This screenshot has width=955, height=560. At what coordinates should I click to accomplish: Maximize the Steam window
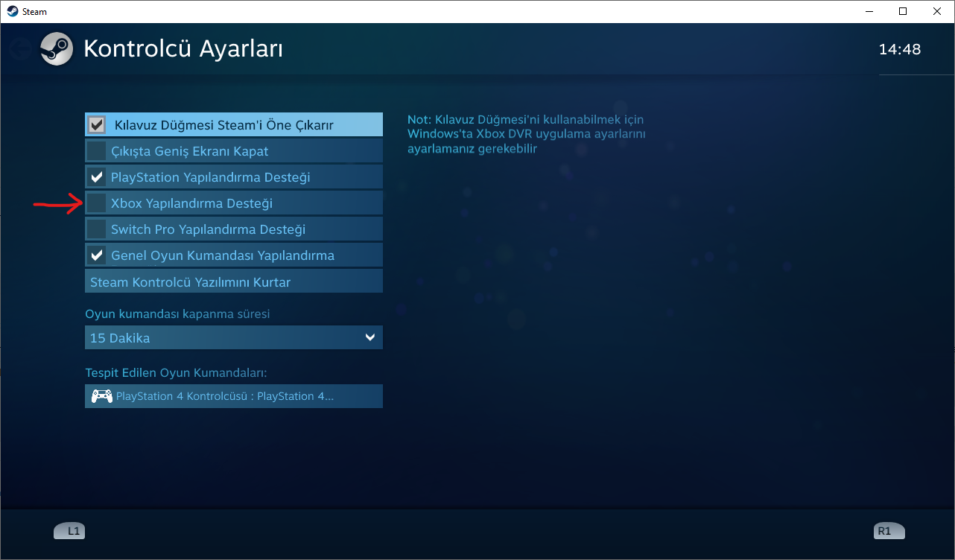[x=903, y=11]
